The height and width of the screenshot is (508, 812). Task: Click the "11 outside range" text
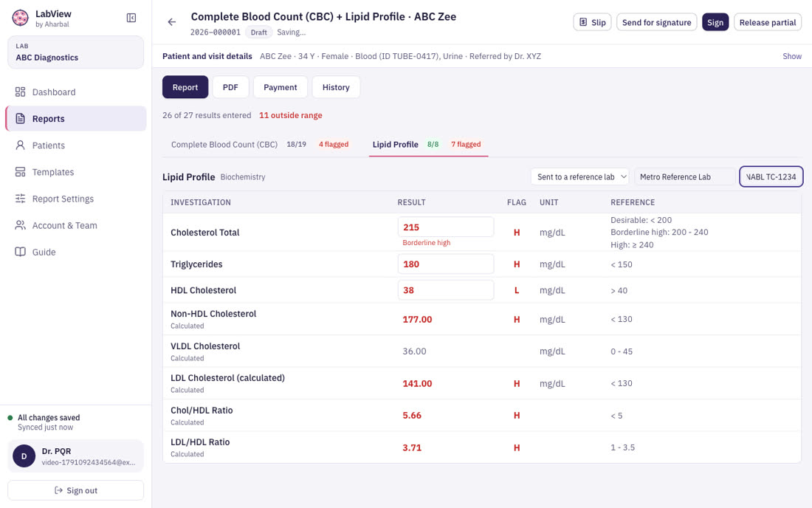coord(291,115)
